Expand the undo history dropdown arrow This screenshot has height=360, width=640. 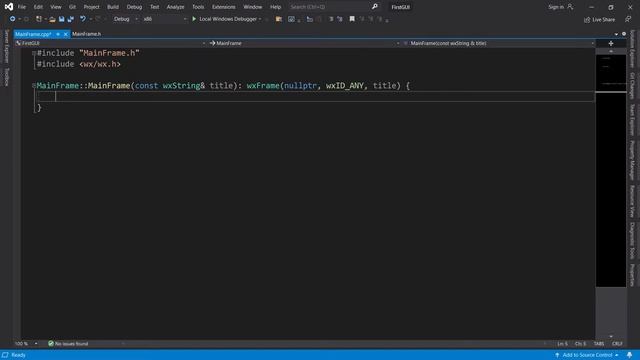(x=91, y=19)
